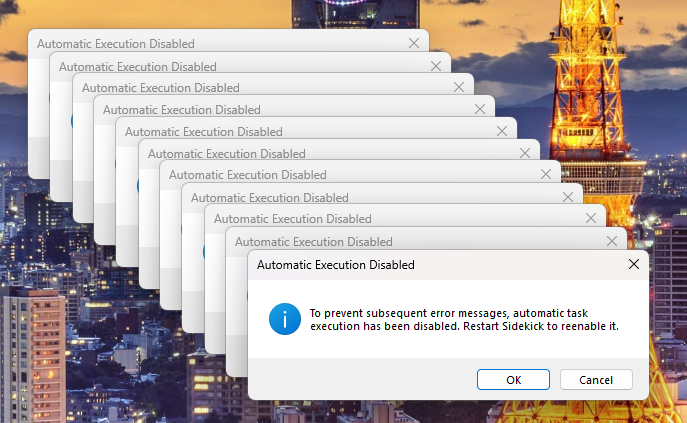This screenshot has width=687, height=423.
Task: Click the illuminated tower on the desktop wallpaper
Action: [x=592, y=90]
